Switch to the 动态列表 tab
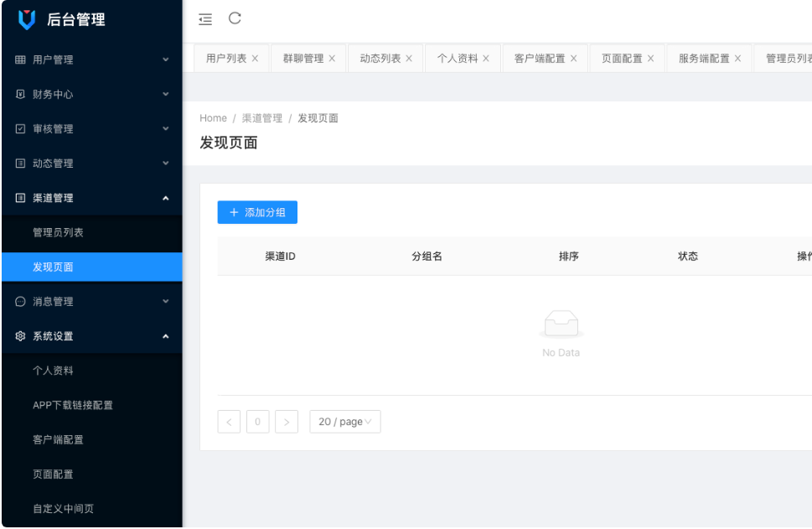Image resolution: width=812 pixels, height=529 pixels. [x=380, y=59]
